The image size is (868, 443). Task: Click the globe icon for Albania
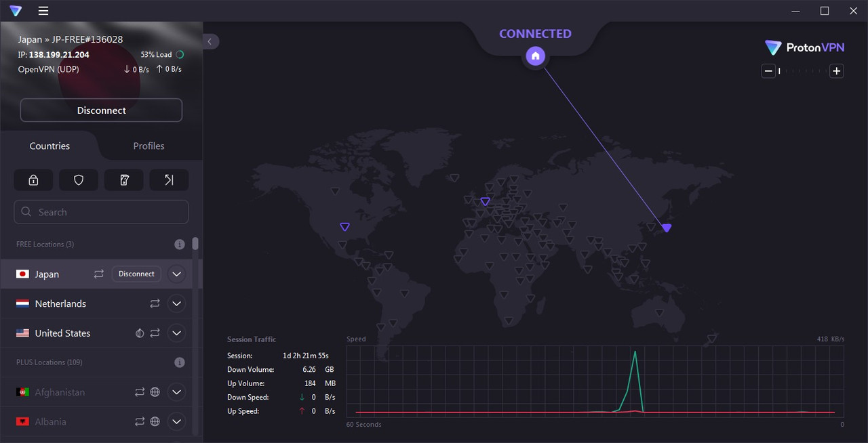tap(155, 421)
